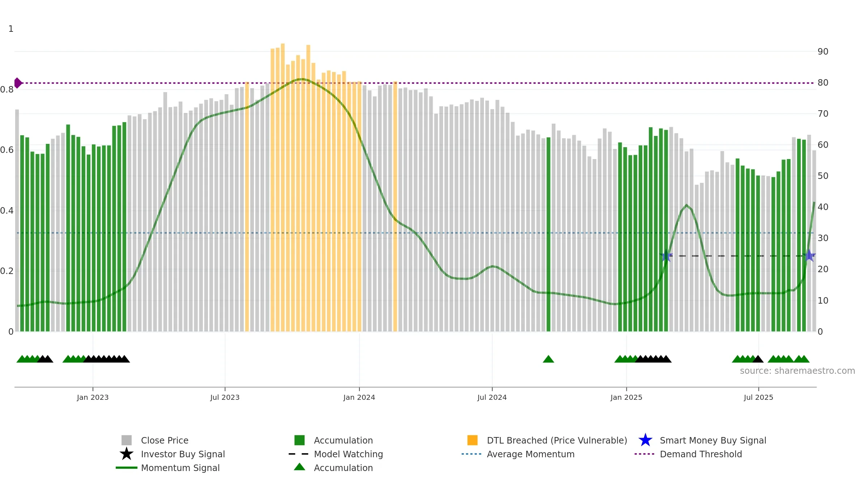Click the sharemaestro.com source text
This screenshot has height=488, width=868.
(797, 371)
